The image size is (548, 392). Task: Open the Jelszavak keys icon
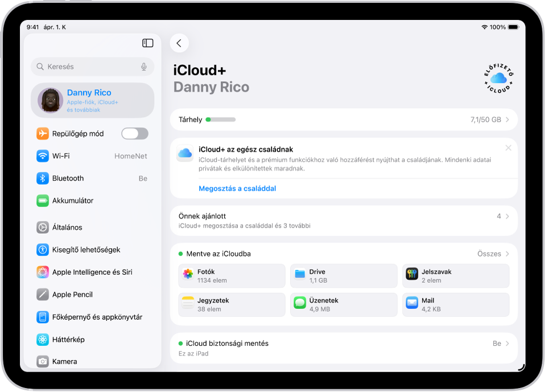coord(412,274)
